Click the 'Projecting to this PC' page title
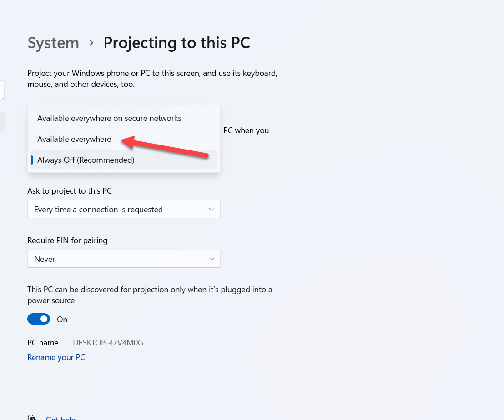This screenshot has width=504, height=420. coord(176,43)
